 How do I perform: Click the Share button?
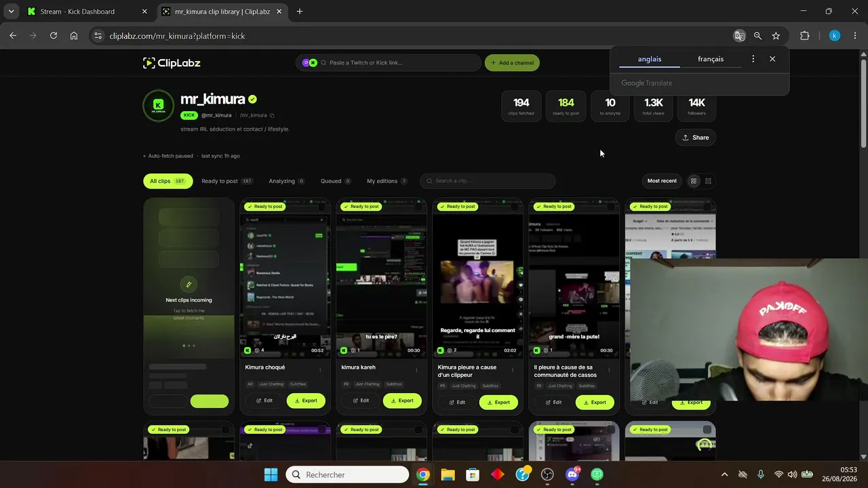(695, 138)
